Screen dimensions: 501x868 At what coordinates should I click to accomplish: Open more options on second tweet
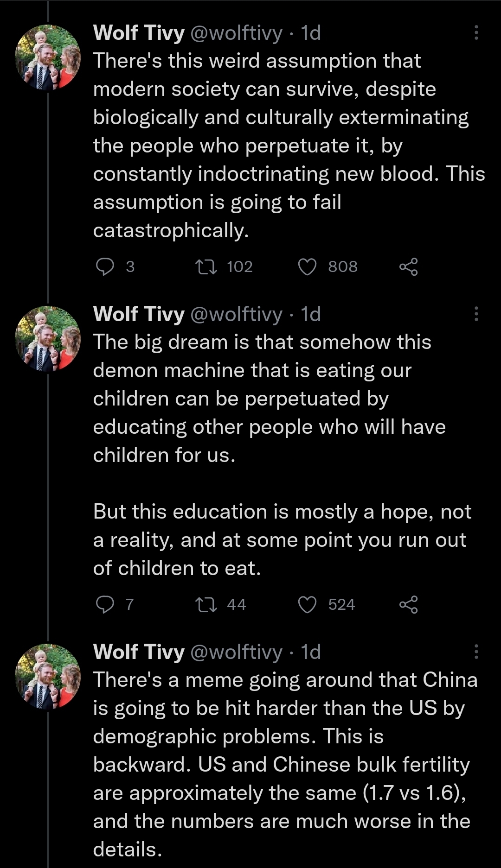pyautogui.click(x=476, y=314)
